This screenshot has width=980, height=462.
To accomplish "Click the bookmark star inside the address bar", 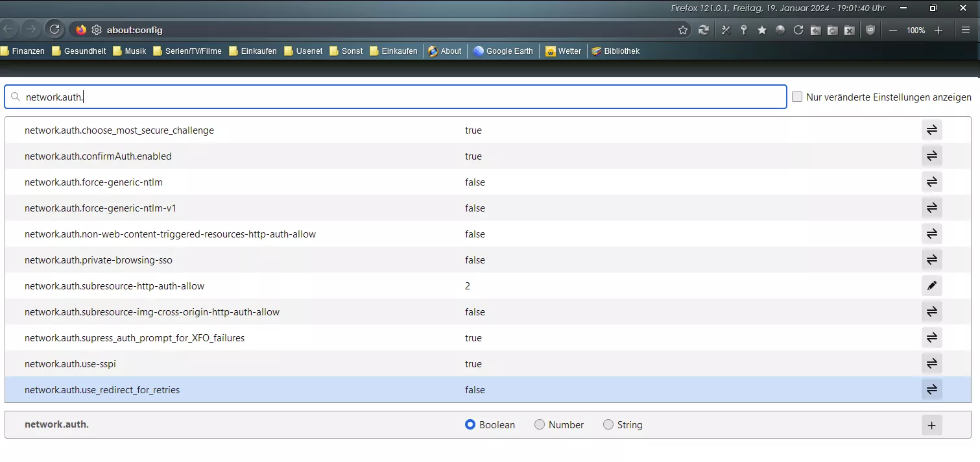I will [x=683, y=30].
